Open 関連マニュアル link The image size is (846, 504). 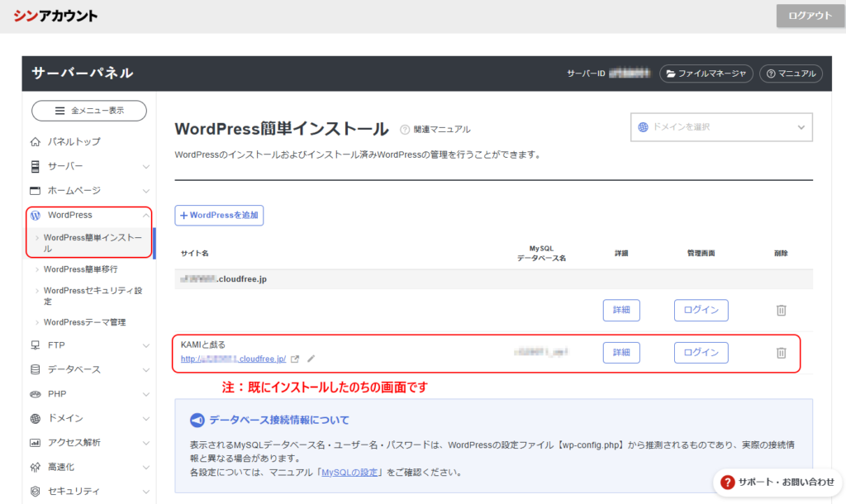(x=442, y=130)
